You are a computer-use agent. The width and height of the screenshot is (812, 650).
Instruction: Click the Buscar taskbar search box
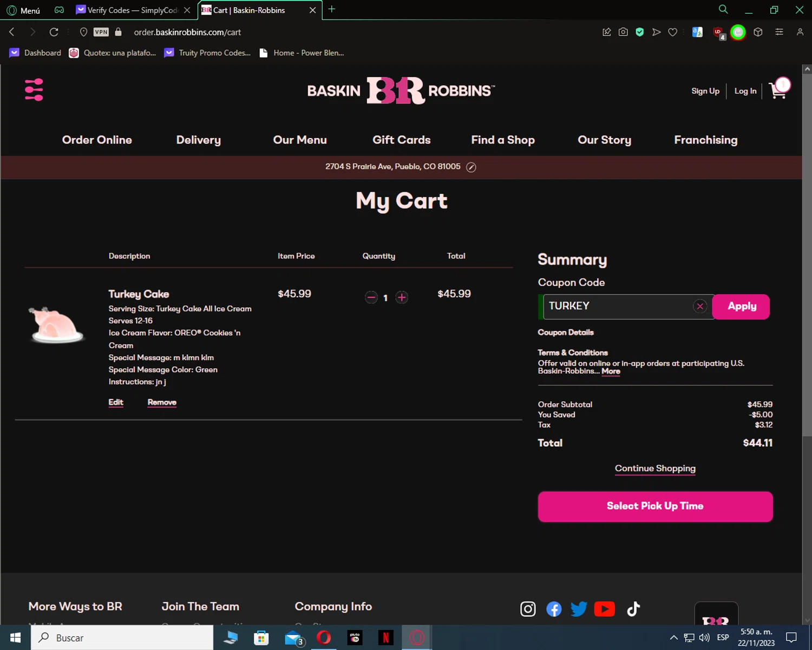click(x=122, y=638)
